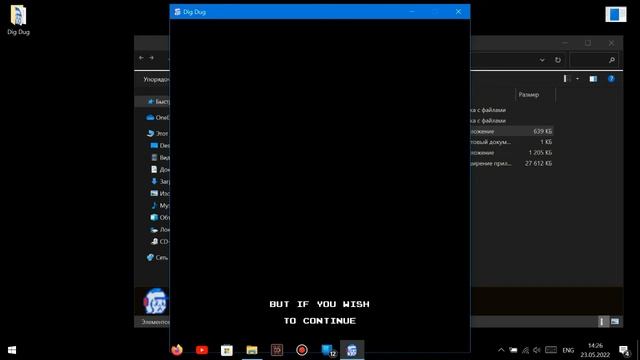The image size is (640, 360).
Task: Open Videos folder in Explorer sidebar
Action: [160, 157]
